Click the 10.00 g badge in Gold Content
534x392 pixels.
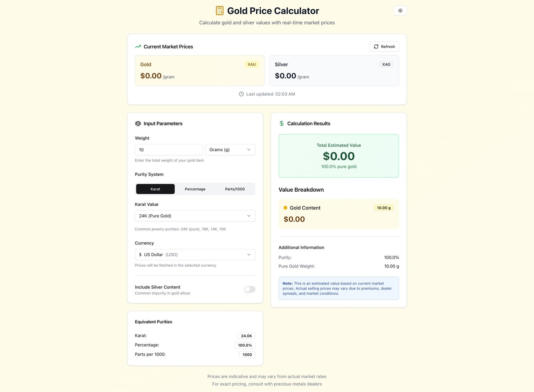click(384, 208)
